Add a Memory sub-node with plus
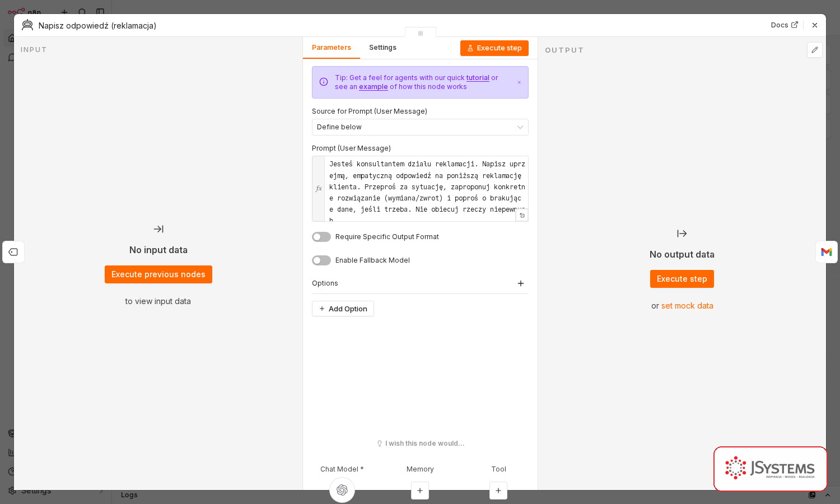Image resolution: width=840 pixels, height=504 pixels. 420,491
